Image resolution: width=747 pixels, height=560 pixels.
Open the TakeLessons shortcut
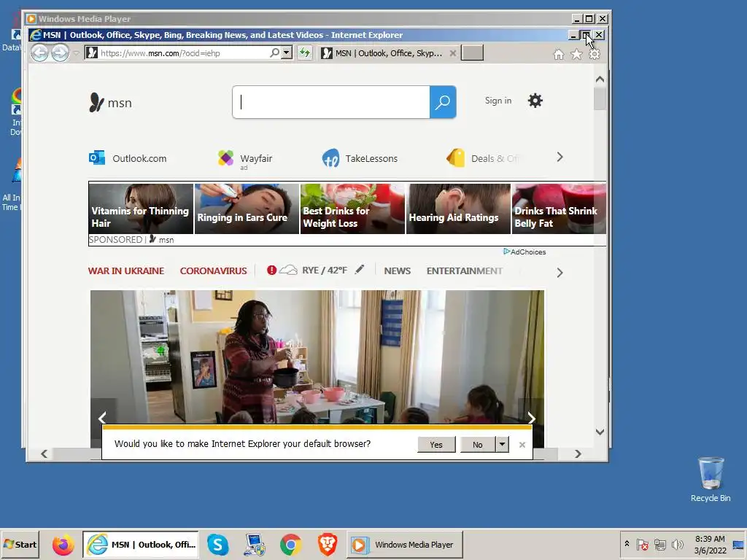[x=360, y=158]
